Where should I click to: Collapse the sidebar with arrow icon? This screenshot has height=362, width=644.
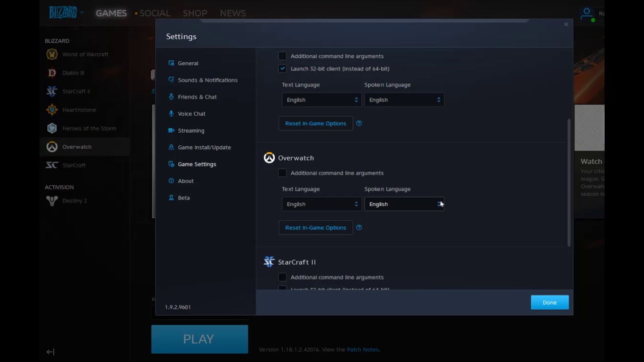[50, 352]
